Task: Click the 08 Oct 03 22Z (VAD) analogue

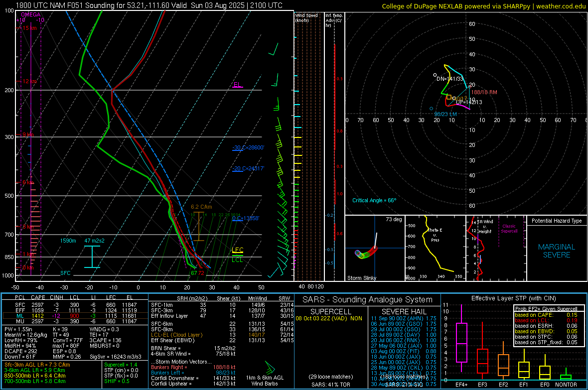Action: click(329, 318)
